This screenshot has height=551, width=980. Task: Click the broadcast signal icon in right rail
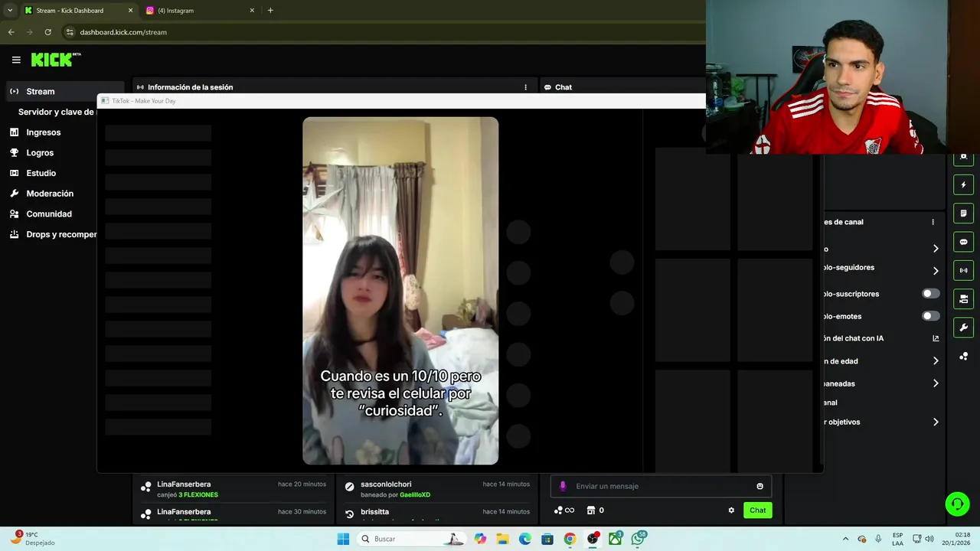click(x=963, y=270)
